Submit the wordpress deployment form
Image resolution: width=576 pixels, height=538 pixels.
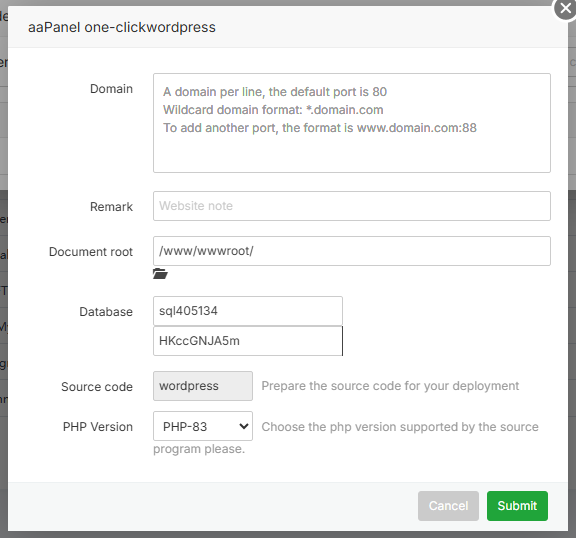coord(517,506)
